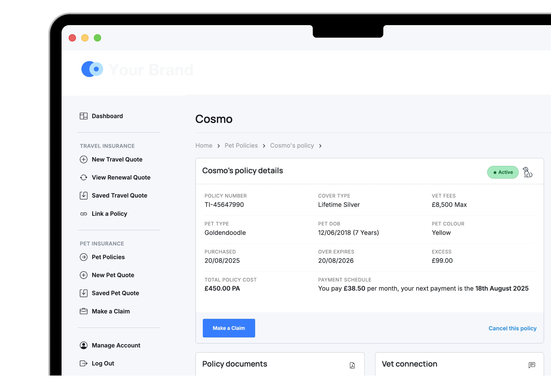Viewport: 551px width, 392px height.
Task: Click the New Travel Quote plus icon
Action: point(83,160)
